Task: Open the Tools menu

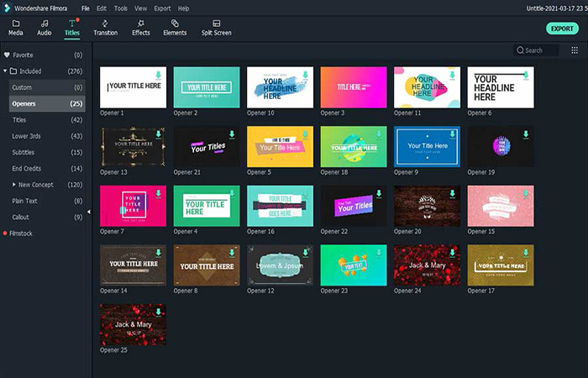Action: click(121, 8)
